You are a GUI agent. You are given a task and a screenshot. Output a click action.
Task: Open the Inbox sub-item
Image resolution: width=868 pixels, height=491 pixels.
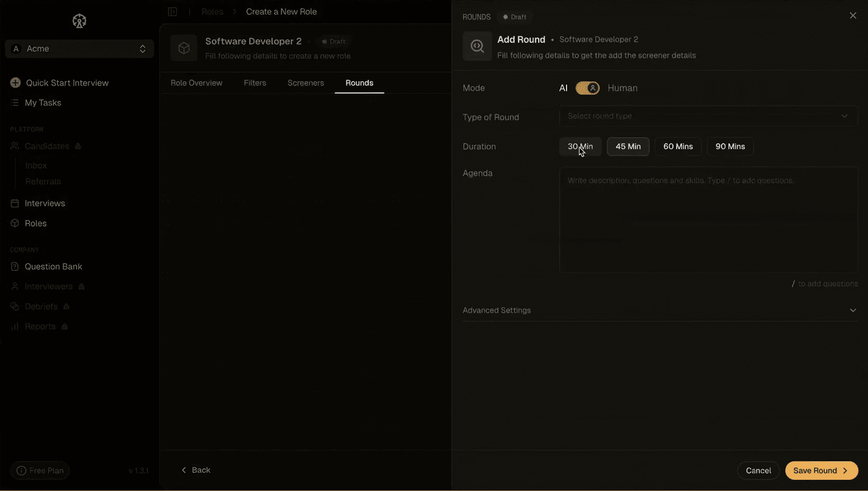coord(36,166)
